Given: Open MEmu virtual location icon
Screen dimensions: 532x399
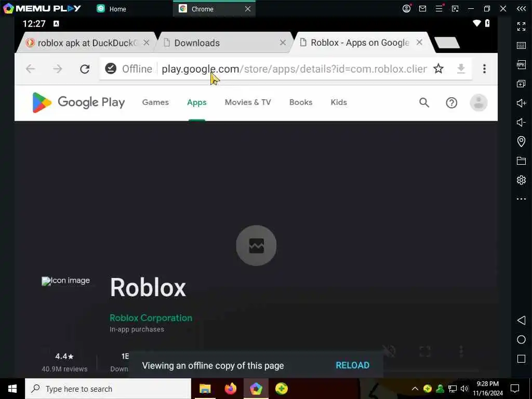Looking at the screenshot, I should tap(521, 141).
